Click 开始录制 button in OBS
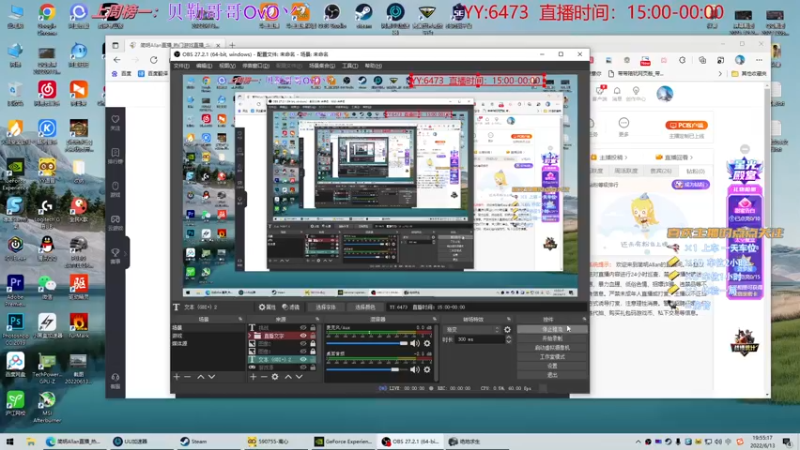Viewport: 800px width, 450px height. (x=552, y=339)
